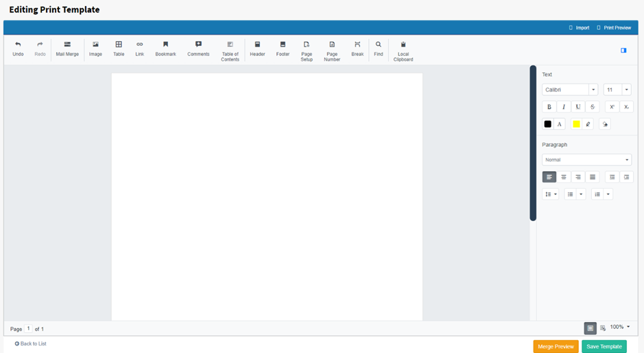Click the Save Template button

click(x=604, y=346)
